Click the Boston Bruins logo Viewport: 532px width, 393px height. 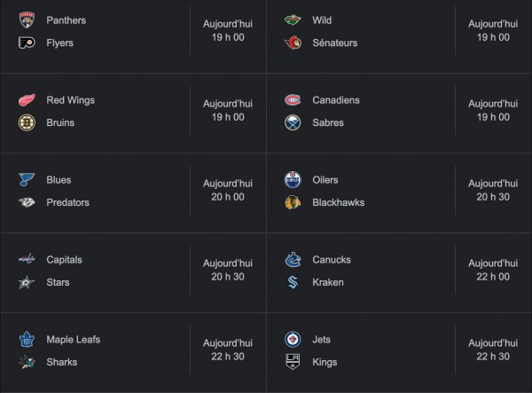tap(26, 122)
